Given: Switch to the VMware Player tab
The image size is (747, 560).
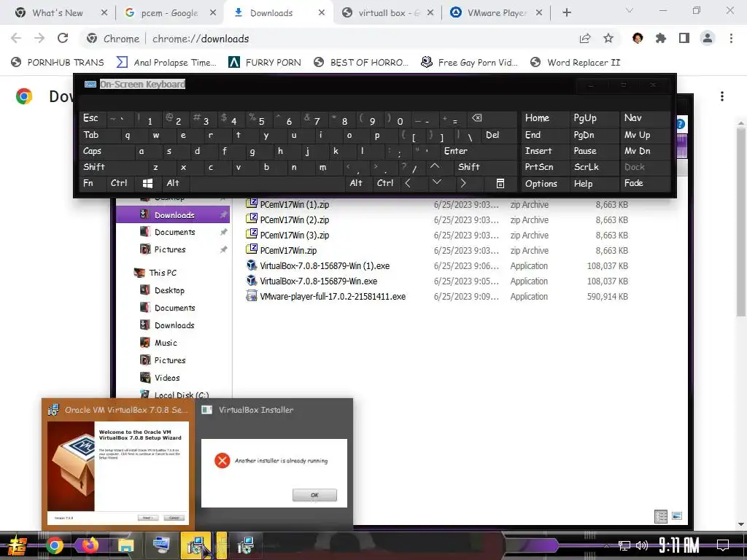Looking at the screenshot, I should [x=496, y=13].
